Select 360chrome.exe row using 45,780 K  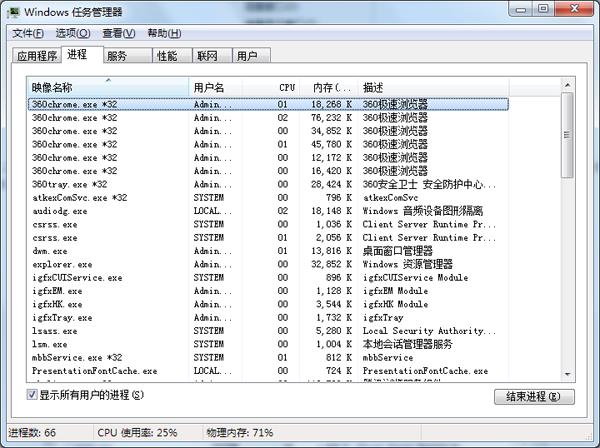click(268, 144)
